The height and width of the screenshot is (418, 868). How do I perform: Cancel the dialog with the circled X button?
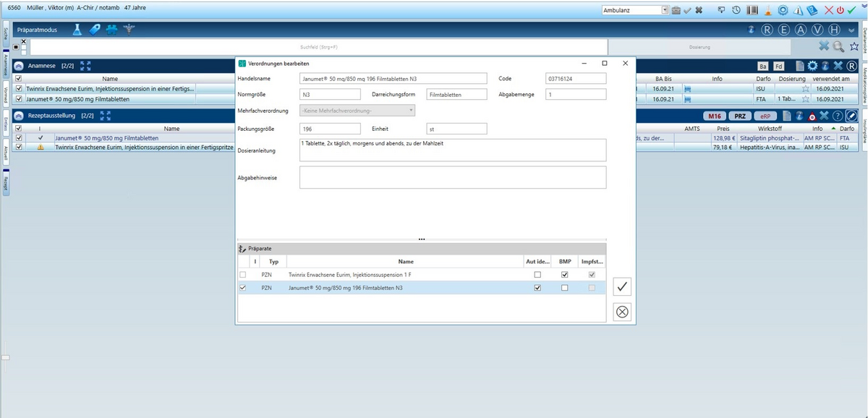point(621,312)
